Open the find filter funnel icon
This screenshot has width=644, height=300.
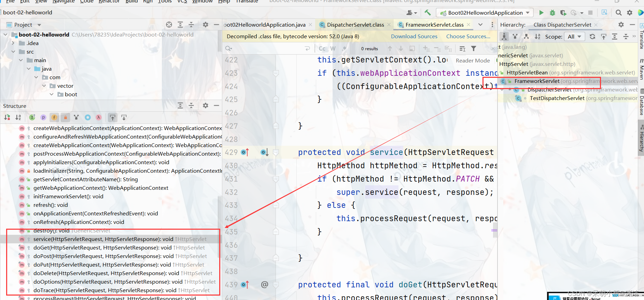(474, 48)
